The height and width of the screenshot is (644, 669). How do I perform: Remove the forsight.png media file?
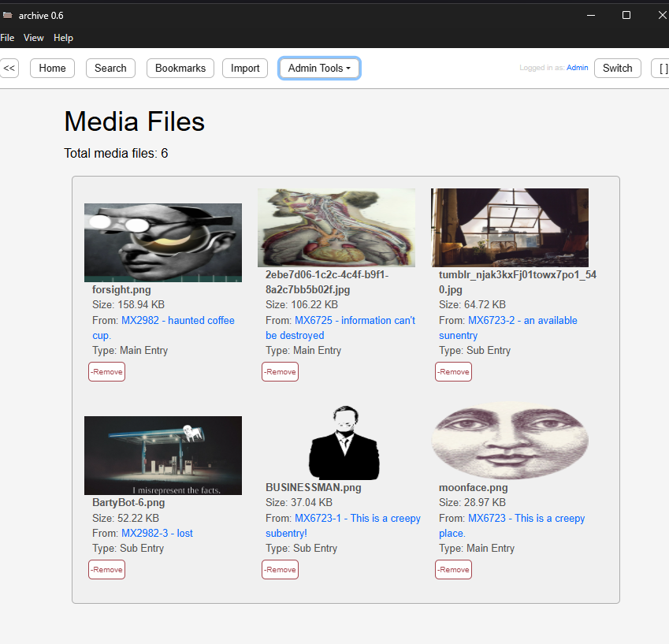tap(106, 371)
